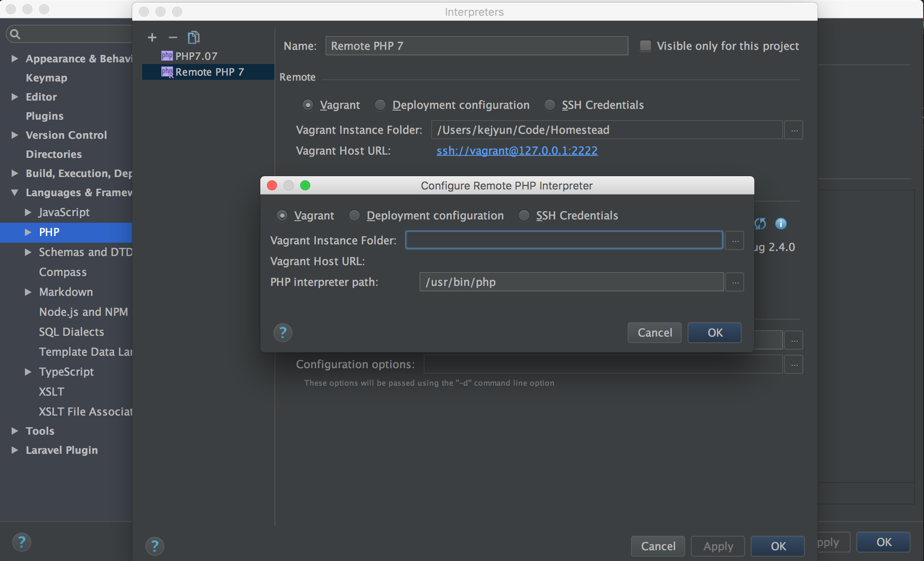This screenshot has height=561, width=924.
Task: Collapse Languages & Frameworks section
Action: click(15, 192)
